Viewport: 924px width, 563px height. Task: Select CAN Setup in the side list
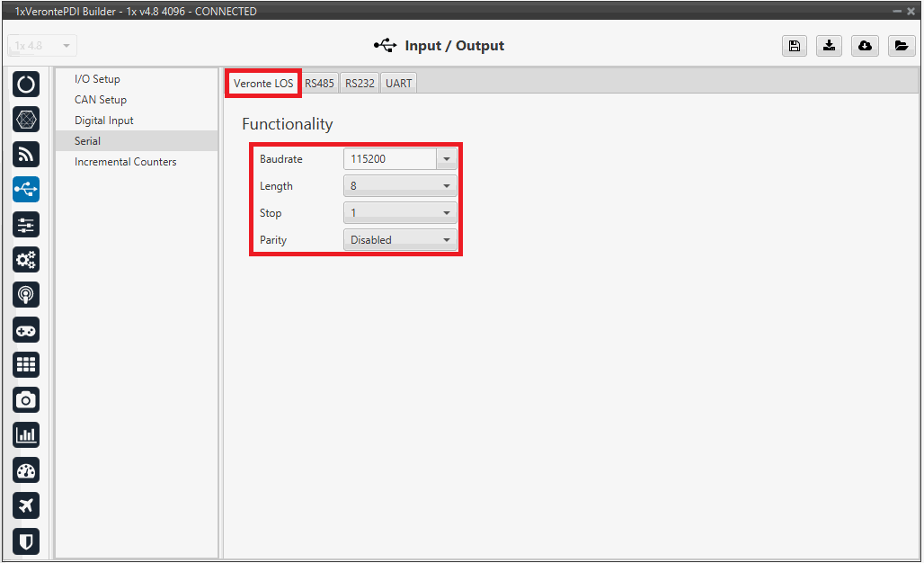(x=137, y=100)
